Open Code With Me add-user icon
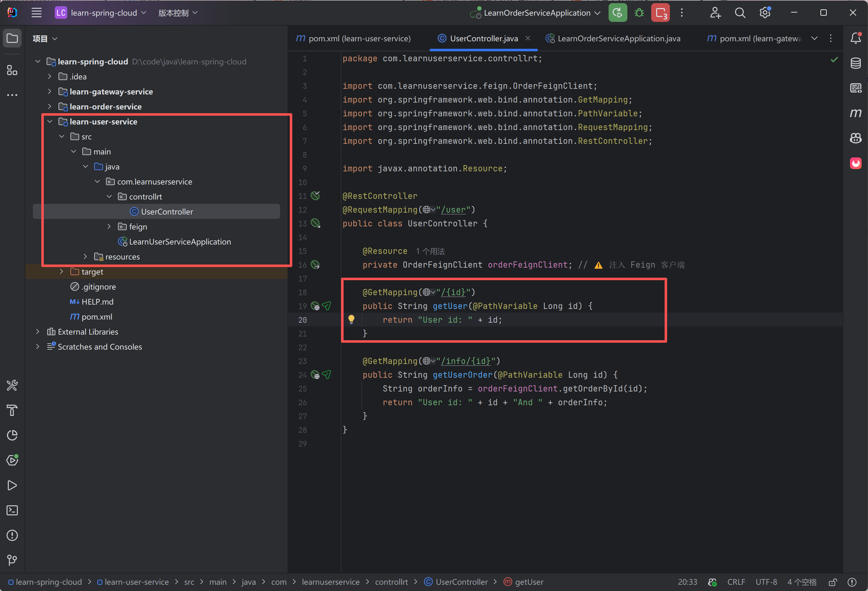Image resolution: width=868 pixels, height=591 pixels. pyautogui.click(x=715, y=13)
